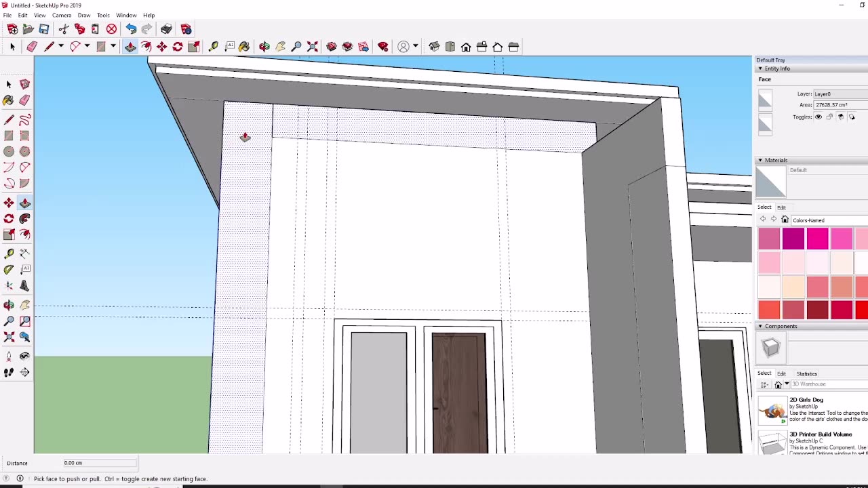Select the Make Component tool in left toolbar

[24, 84]
